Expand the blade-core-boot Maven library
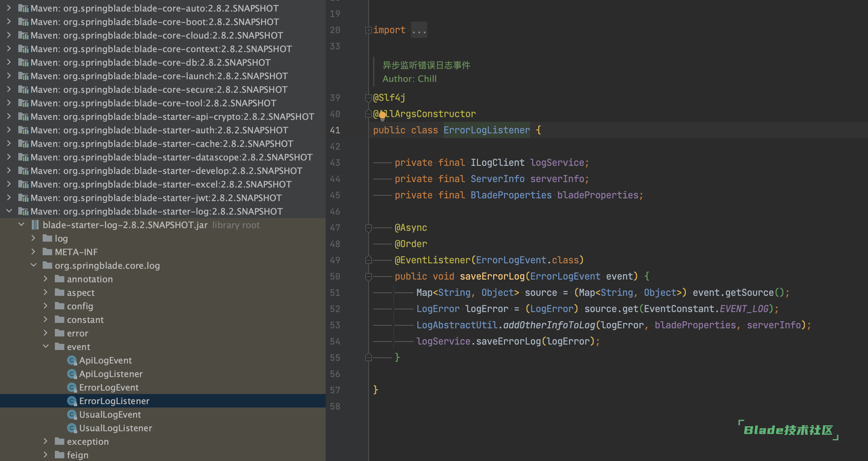 coord(9,21)
